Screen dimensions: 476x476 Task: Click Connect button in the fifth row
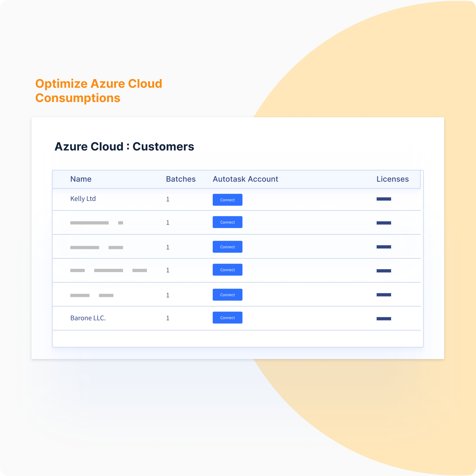(227, 295)
